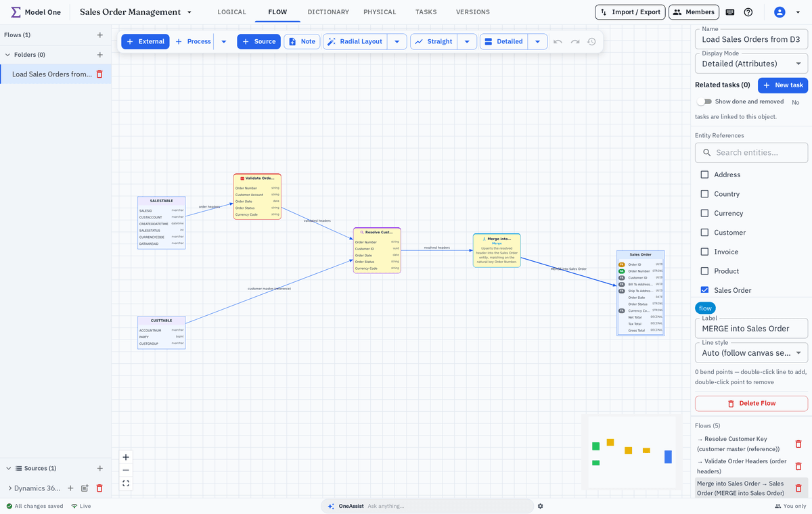
Task: Click the OneAssist sparkle icon
Action: (x=331, y=506)
